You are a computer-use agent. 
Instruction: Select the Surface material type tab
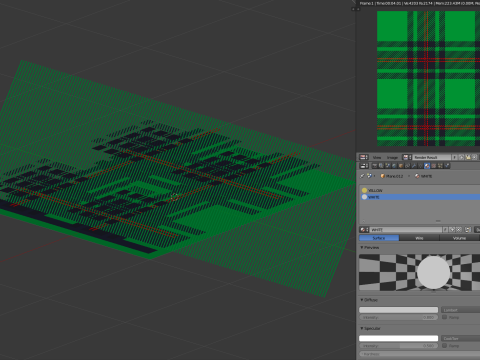[x=379, y=238]
